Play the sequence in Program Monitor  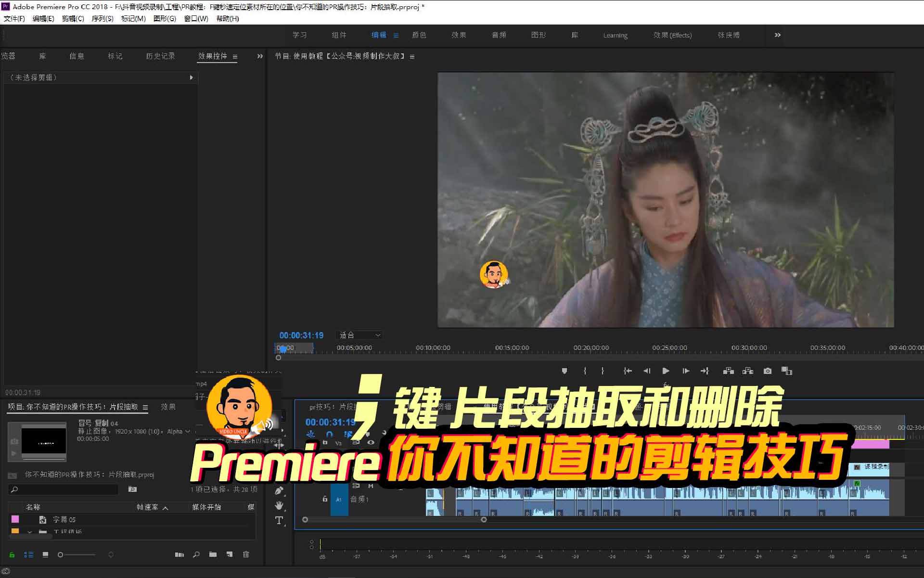pos(666,371)
